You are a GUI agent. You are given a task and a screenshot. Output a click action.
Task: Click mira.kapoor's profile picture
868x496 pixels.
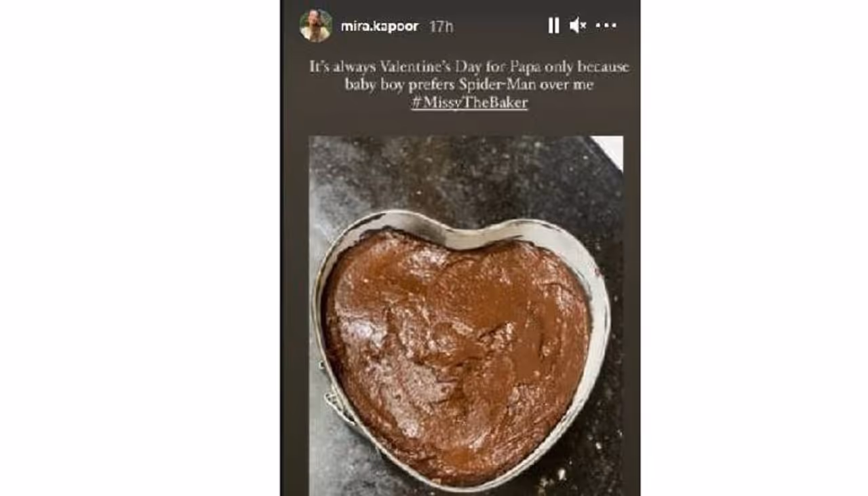pos(316,26)
